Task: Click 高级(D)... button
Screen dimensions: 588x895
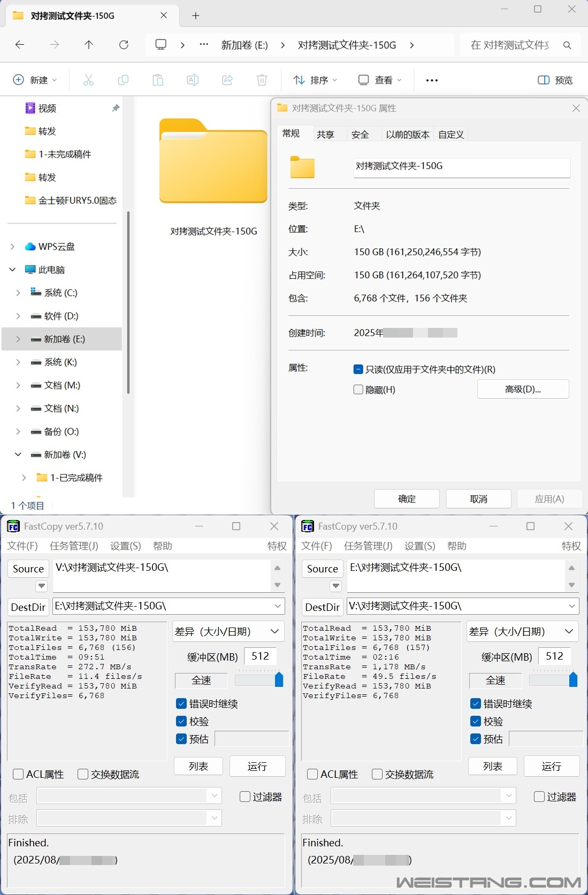Action: (x=523, y=389)
